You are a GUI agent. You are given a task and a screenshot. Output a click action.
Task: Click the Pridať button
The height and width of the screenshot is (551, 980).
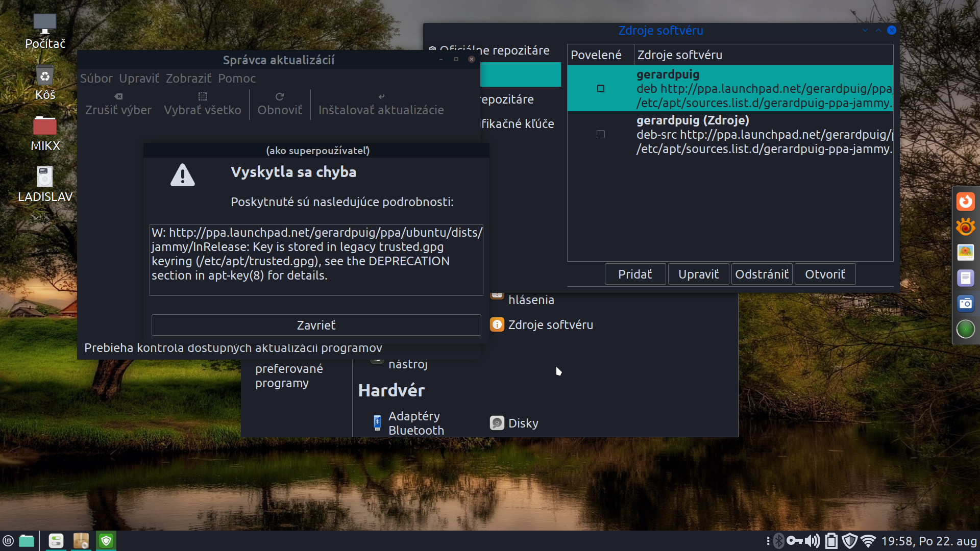(635, 274)
